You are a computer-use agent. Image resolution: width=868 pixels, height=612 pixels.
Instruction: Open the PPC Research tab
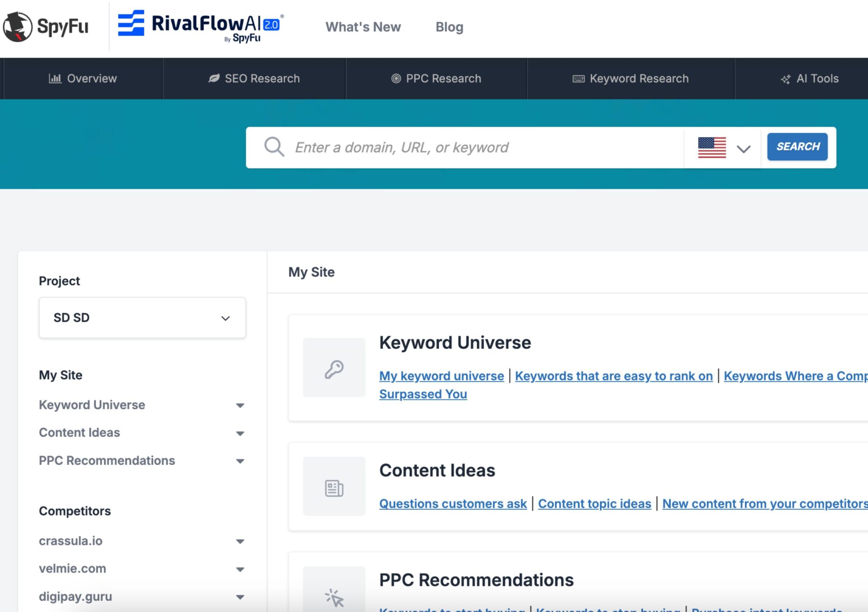[436, 79]
